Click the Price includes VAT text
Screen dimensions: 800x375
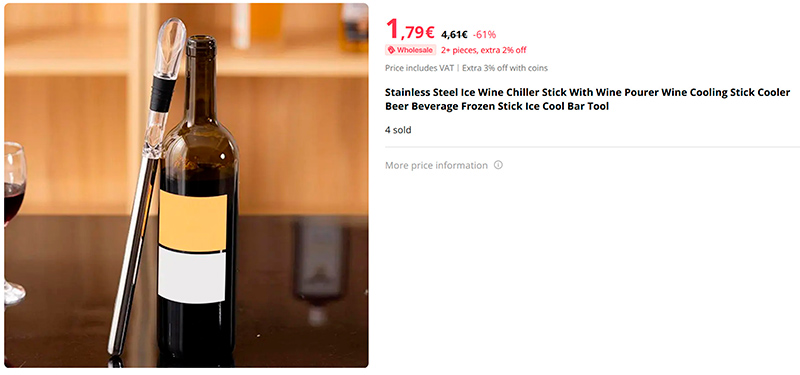pyautogui.click(x=419, y=68)
